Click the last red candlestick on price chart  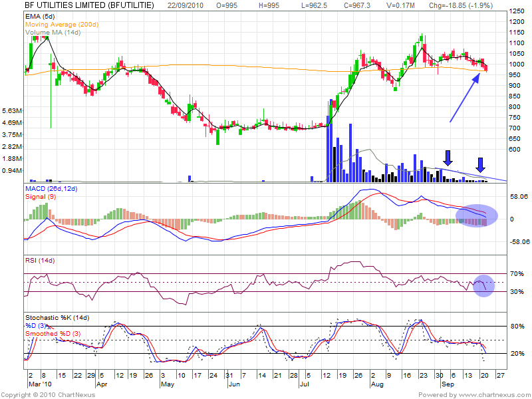[486, 67]
